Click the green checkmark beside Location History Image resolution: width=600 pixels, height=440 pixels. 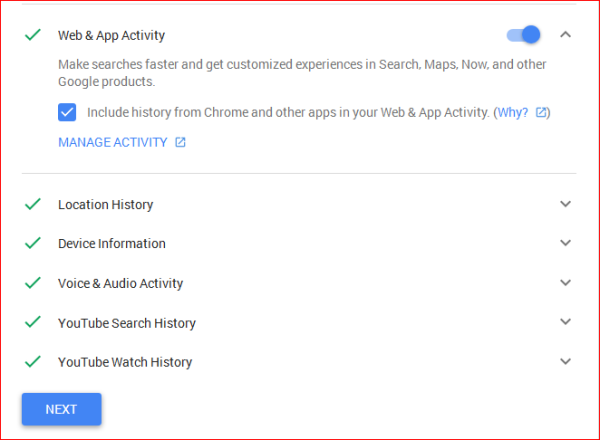pos(33,204)
